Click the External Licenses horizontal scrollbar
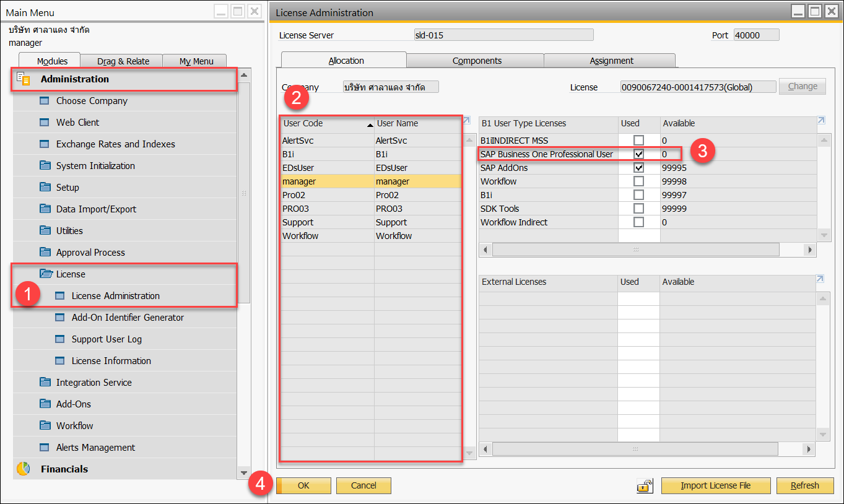The height and width of the screenshot is (504, 844). (x=635, y=449)
